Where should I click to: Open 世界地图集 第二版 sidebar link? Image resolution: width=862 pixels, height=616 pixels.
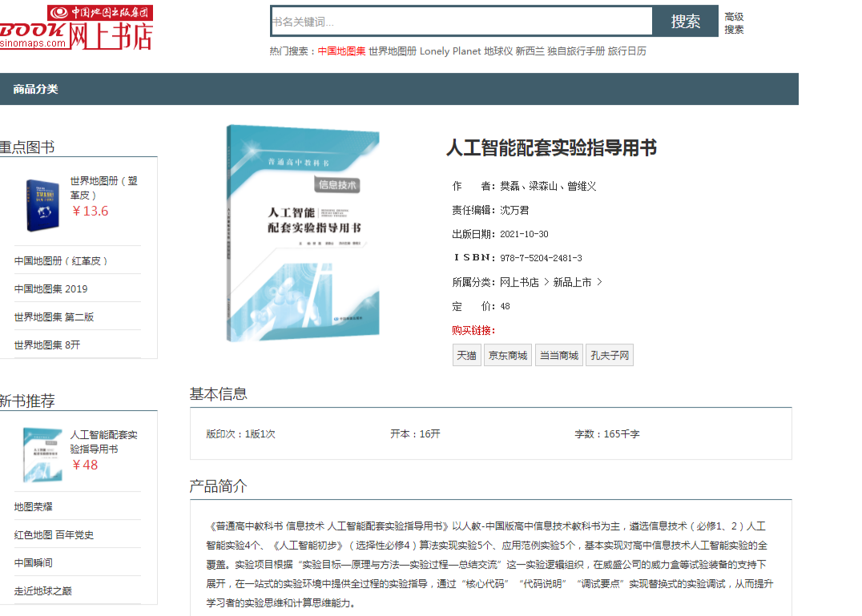point(54,317)
